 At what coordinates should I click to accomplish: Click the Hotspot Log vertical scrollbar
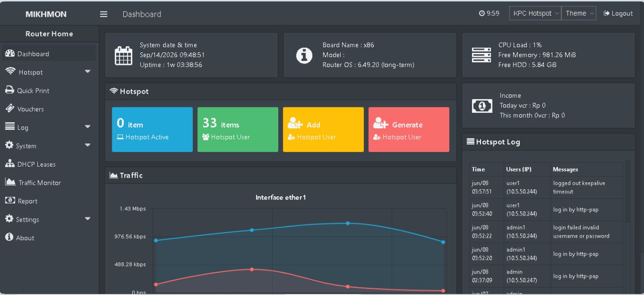(627, 191)
